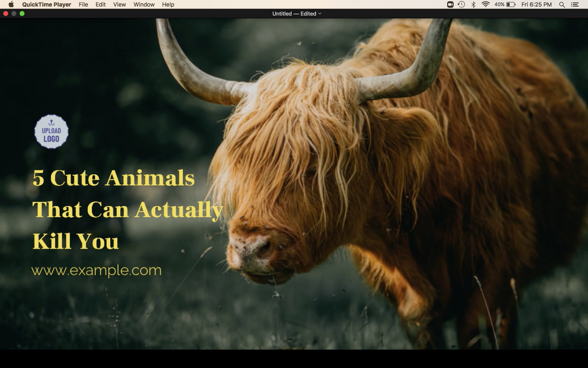
Task: Click the 40% battery indicator
Action: coord(505,4)
